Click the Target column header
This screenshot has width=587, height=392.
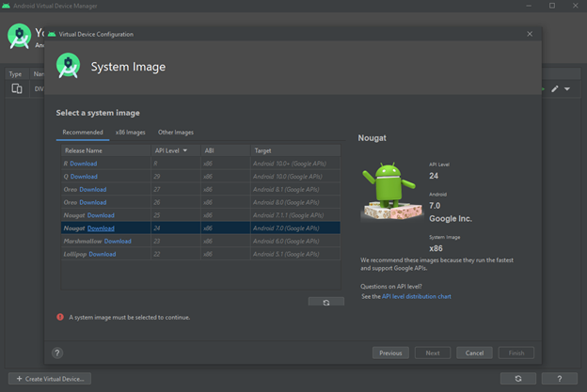click(295, 150)
